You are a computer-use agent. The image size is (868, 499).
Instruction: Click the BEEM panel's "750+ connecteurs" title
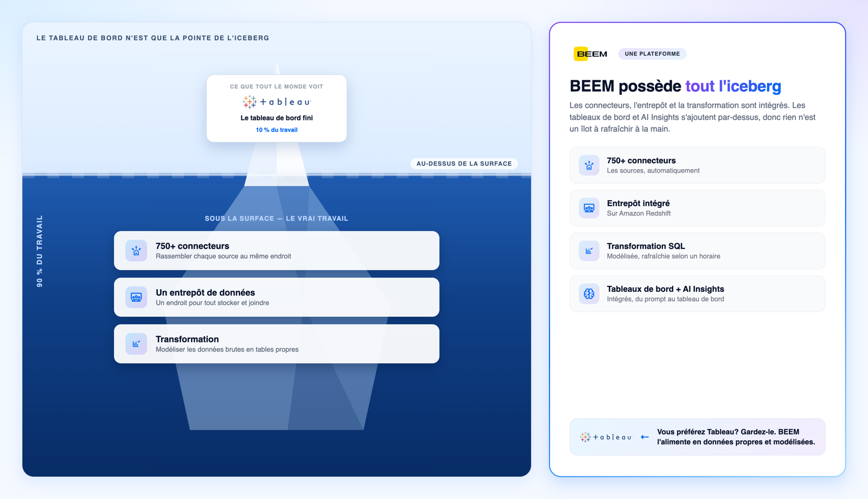641,161
